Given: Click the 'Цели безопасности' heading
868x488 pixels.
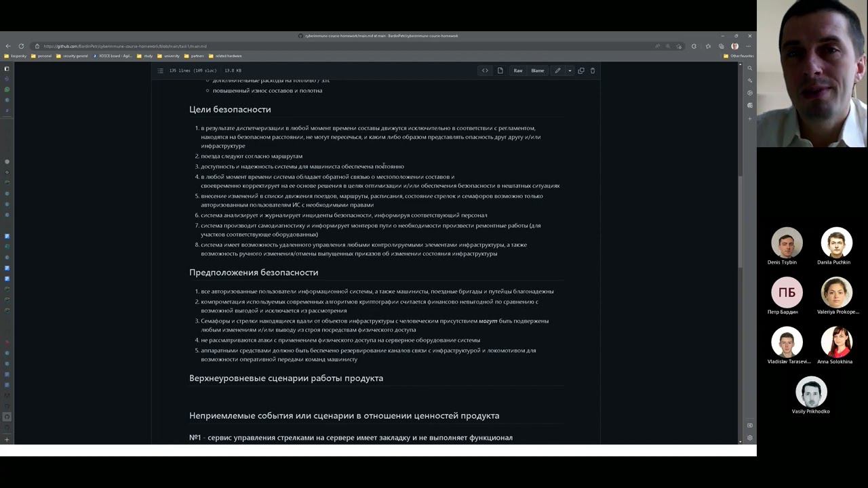Looking at the screenshot, I should (x=230, y=109).
